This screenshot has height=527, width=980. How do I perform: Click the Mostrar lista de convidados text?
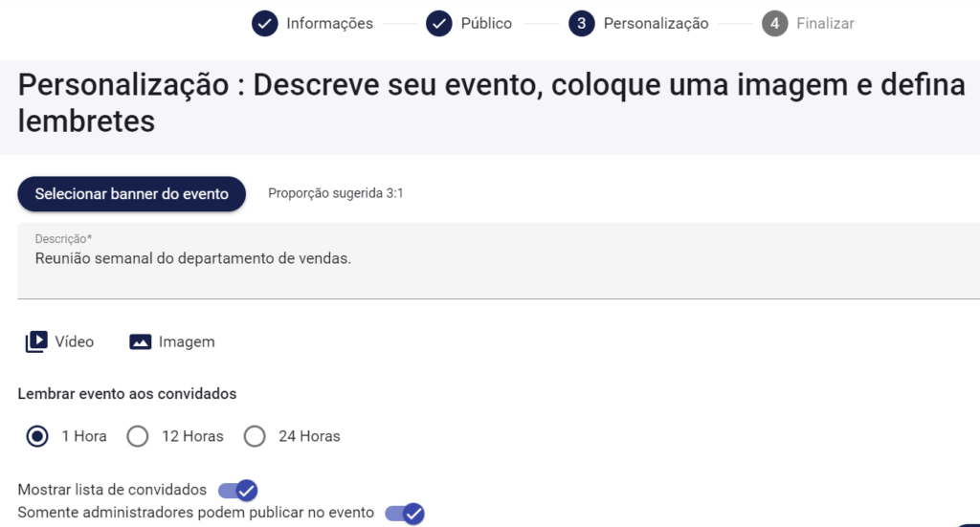point(112,490)
